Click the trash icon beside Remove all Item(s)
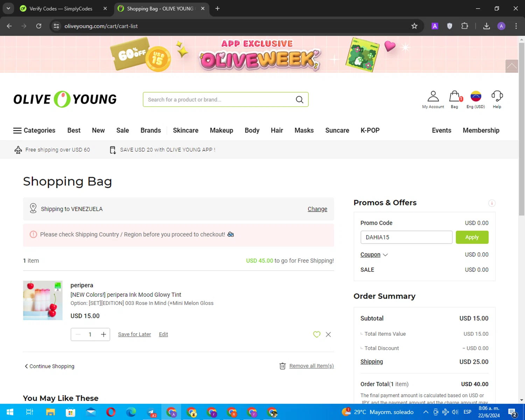525x420 pixels. 282,366
